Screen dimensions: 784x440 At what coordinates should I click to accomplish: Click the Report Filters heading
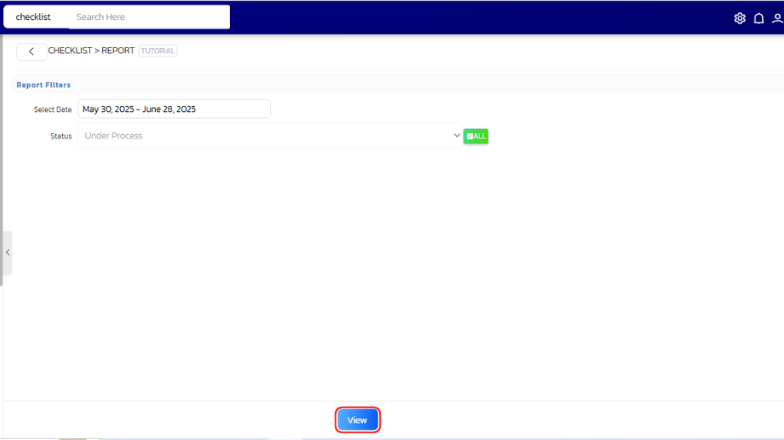click(44, 85)
